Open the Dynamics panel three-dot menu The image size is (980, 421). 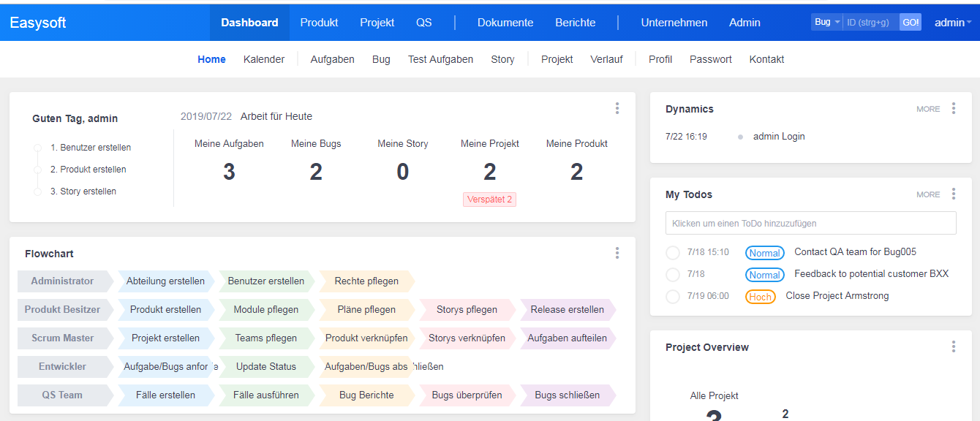click(954, 108)
